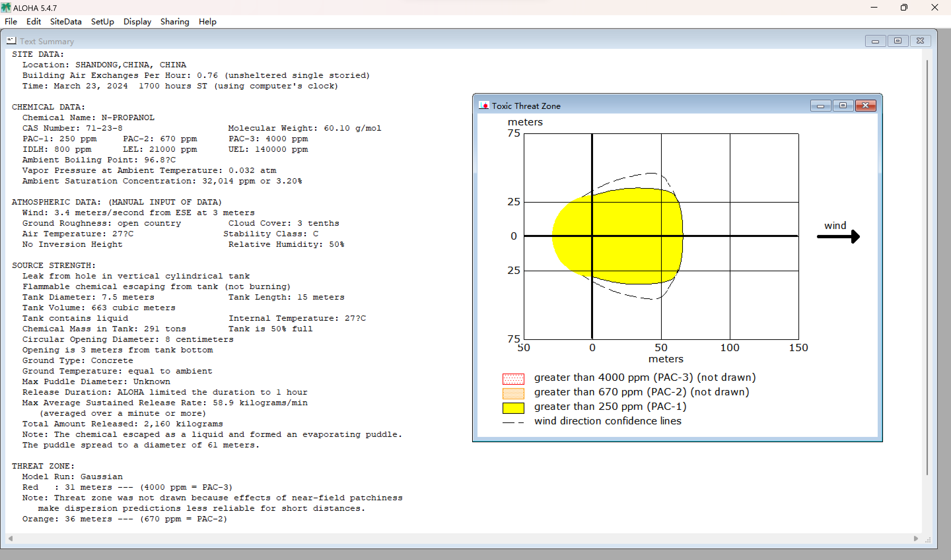Click 'Chemical Mass in Tank: 291 tons'
This screenshot has height=560, width=951.
tap(104, 329)
